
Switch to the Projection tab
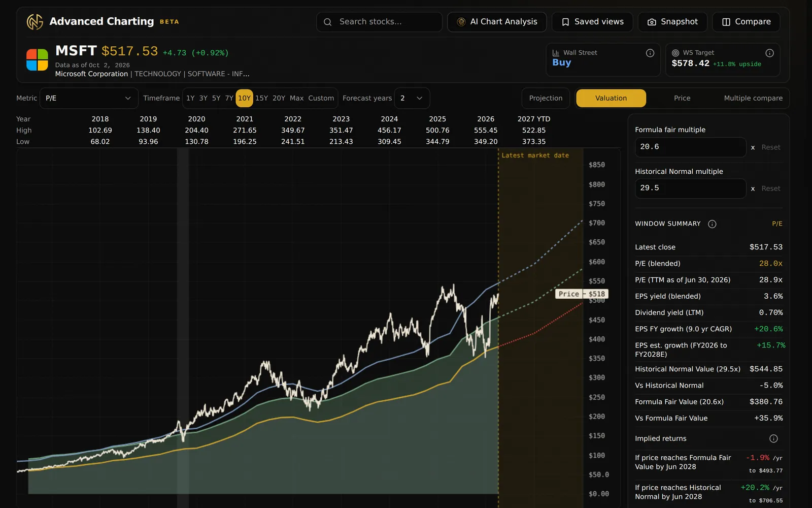(x=546, y=98)
